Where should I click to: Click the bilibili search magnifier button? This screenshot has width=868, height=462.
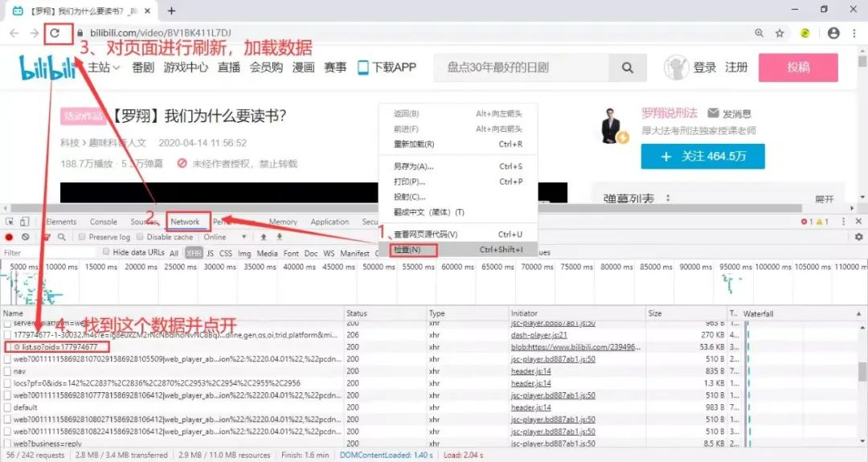pos(627,67)
